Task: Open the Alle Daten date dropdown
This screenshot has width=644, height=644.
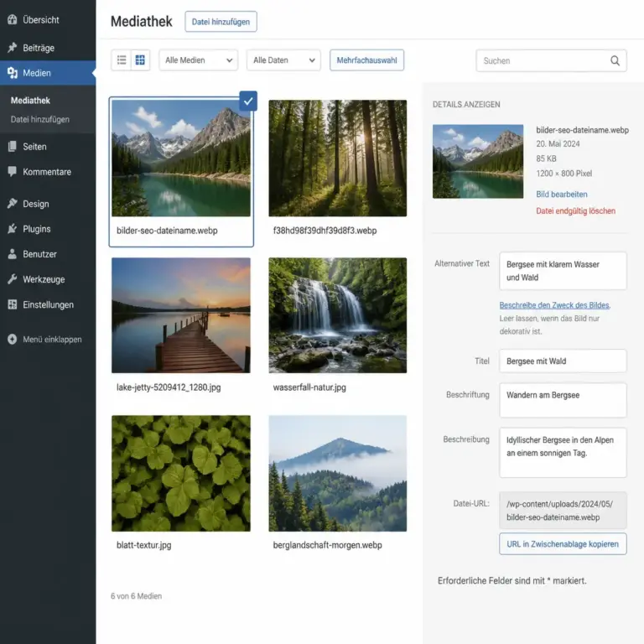Action: 283,60
